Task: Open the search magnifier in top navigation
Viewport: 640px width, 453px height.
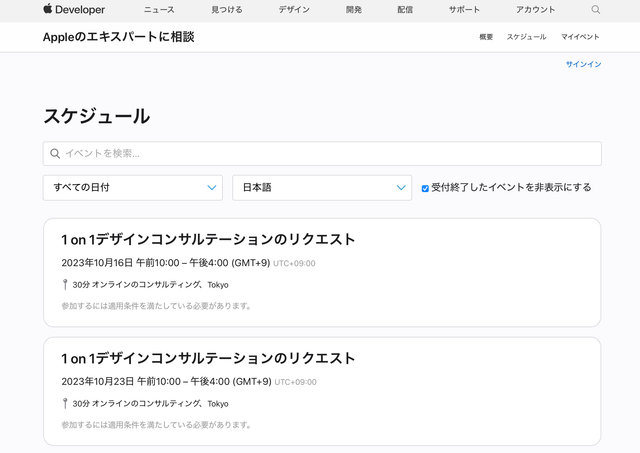Action: [x=596, y=10]
